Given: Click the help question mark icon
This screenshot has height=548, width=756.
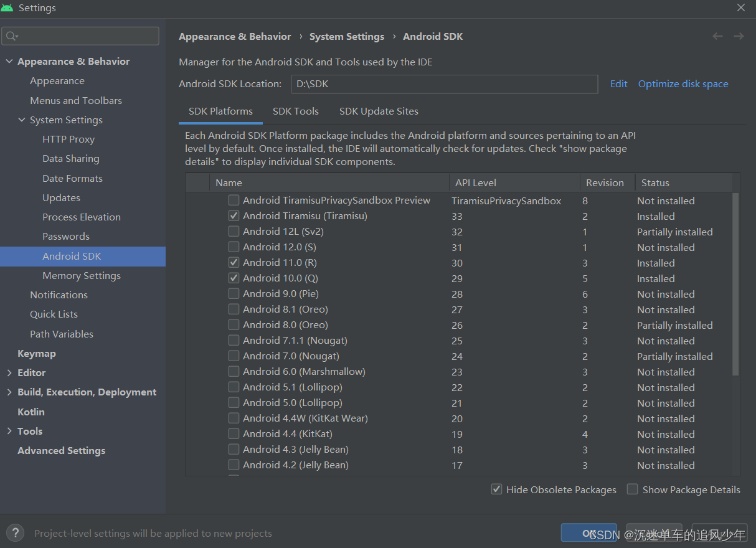Looking at the screenshot, I should (x=15, y=532).
